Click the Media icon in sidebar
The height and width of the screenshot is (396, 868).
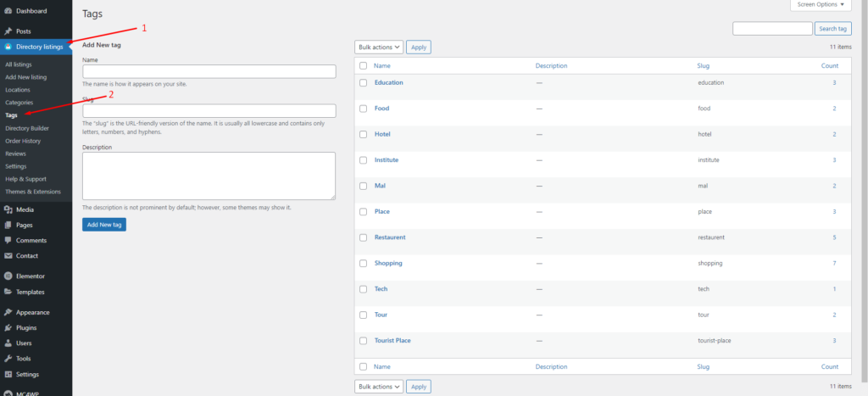8,210
